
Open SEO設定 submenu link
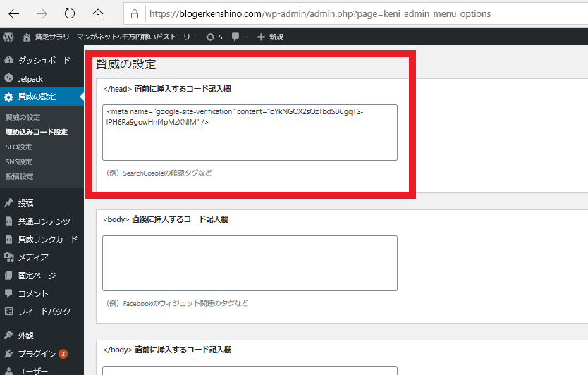pyautogui.click(x=19, y=147)
